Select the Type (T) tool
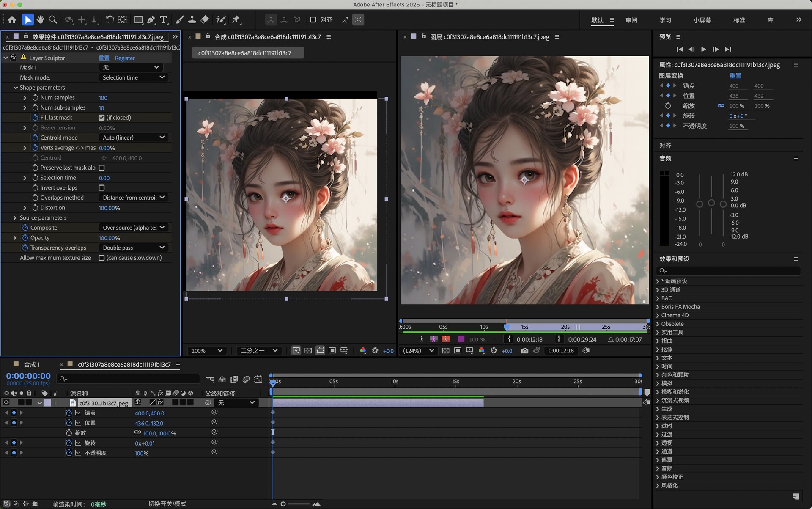The image size is (812, 509). 164,19
